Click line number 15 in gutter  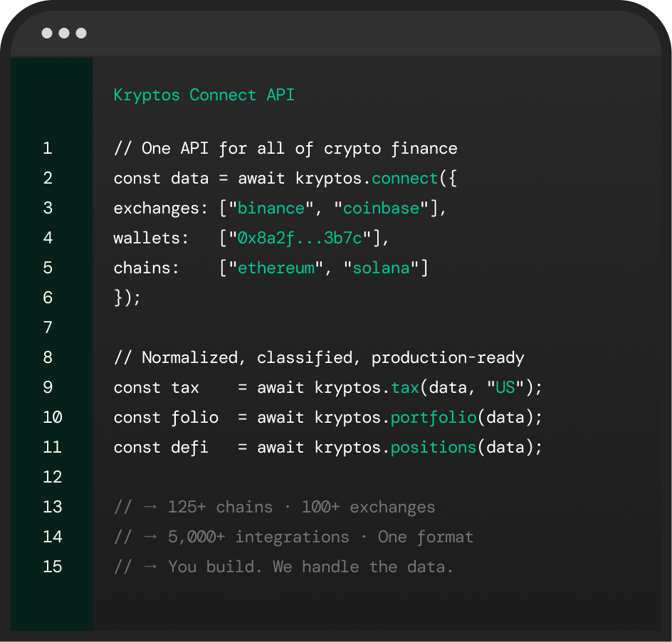[52, 567]
